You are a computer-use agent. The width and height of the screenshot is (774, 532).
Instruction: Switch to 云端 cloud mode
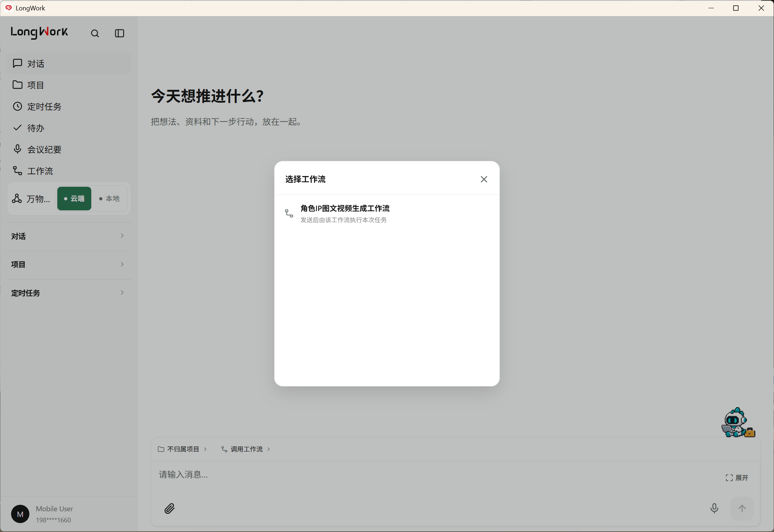click(74, 199)
